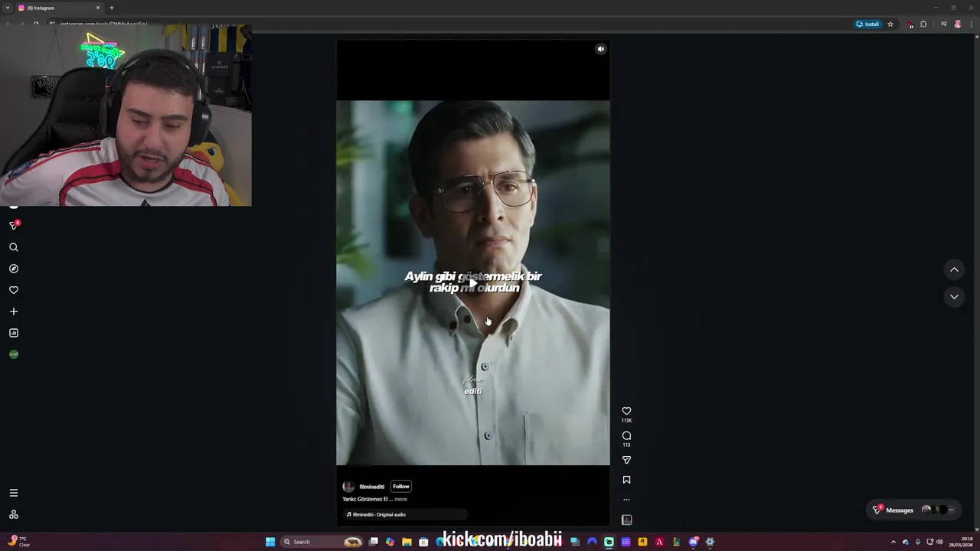Open Discord from the taskbar

coord(693,542)
